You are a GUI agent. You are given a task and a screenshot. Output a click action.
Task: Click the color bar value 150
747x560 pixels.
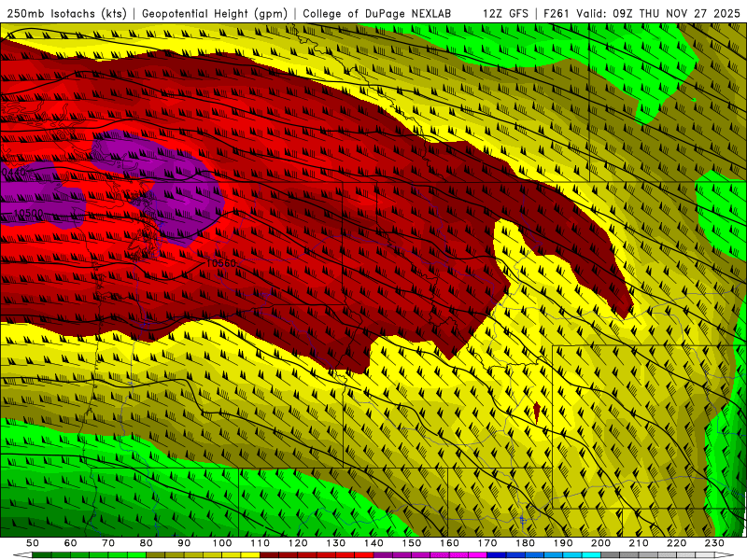[x=412, y=543]
